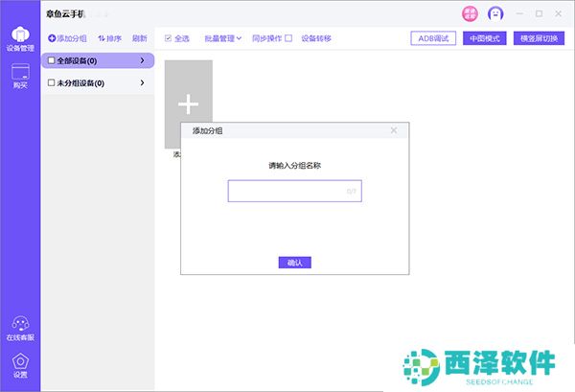Close the 添加分组 dialog
The width and height of the screenshot is (575, 392).
click(x=394, y=130)
